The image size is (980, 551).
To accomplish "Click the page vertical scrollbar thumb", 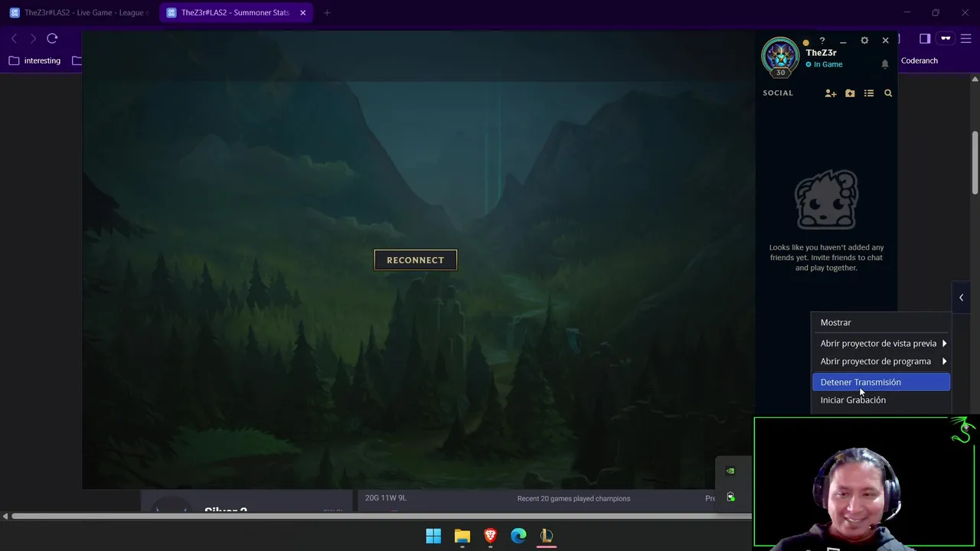I will tap(975, 163).
